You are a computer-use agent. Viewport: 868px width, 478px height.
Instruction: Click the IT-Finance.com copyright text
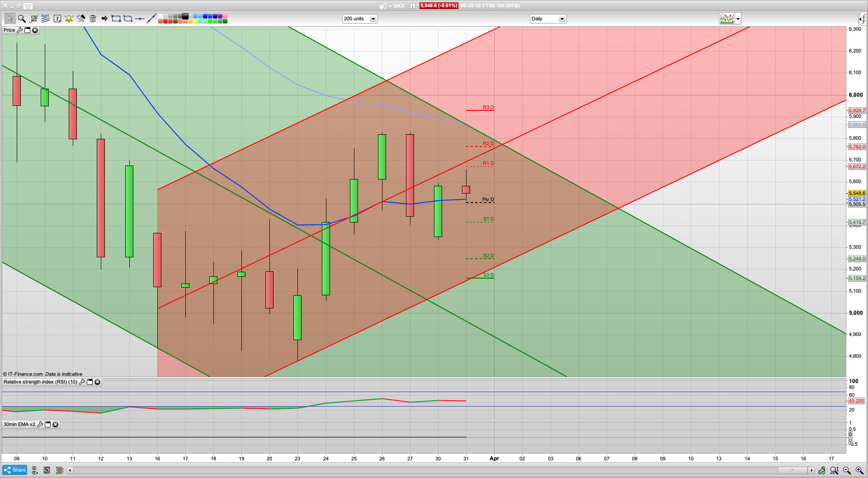23,374
